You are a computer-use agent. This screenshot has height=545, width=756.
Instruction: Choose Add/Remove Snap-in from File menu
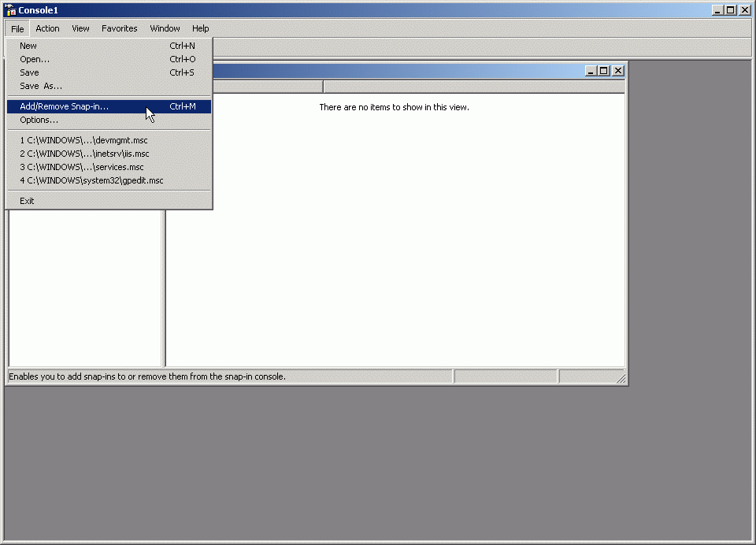(65, 106)
